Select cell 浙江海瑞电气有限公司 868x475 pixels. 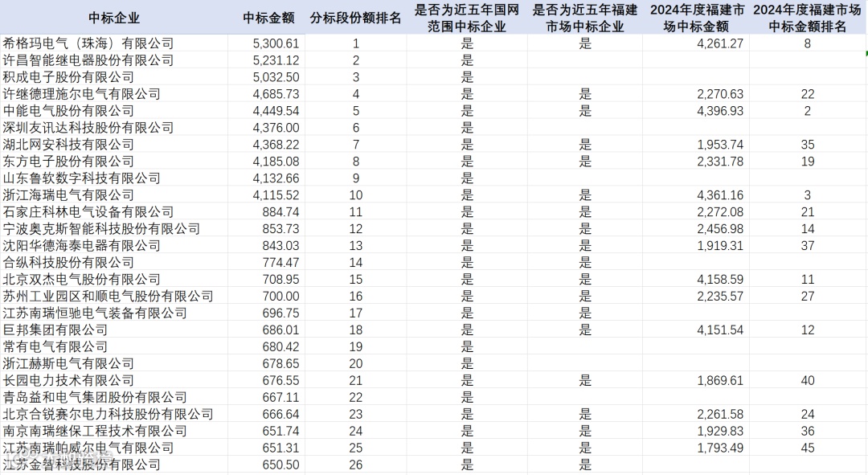click(114, 195)
